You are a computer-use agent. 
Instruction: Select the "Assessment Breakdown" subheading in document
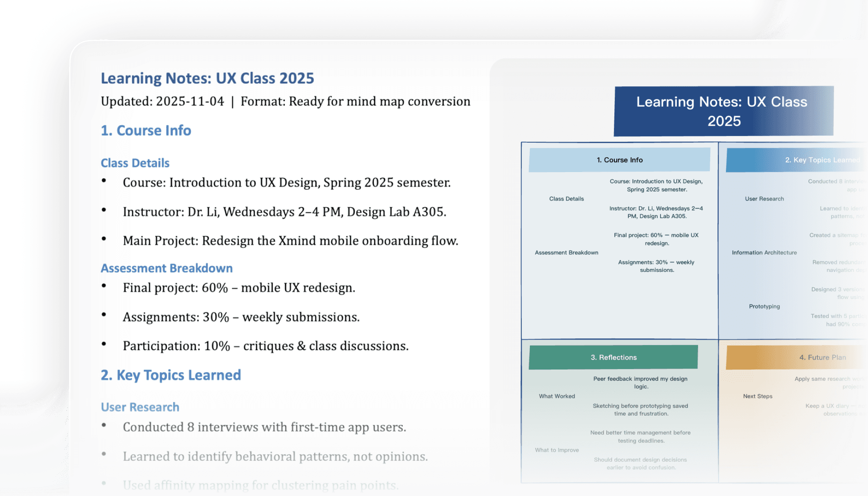point(166,268)
